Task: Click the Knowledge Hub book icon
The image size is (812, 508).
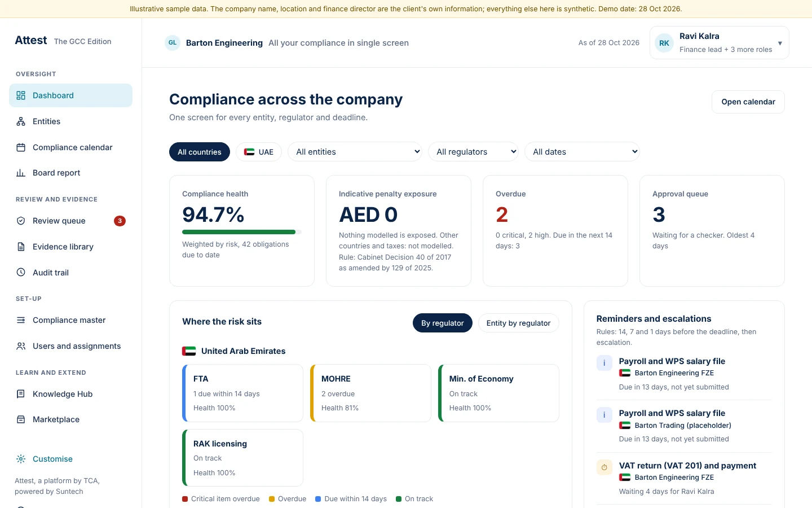Action: click(21, 394)
